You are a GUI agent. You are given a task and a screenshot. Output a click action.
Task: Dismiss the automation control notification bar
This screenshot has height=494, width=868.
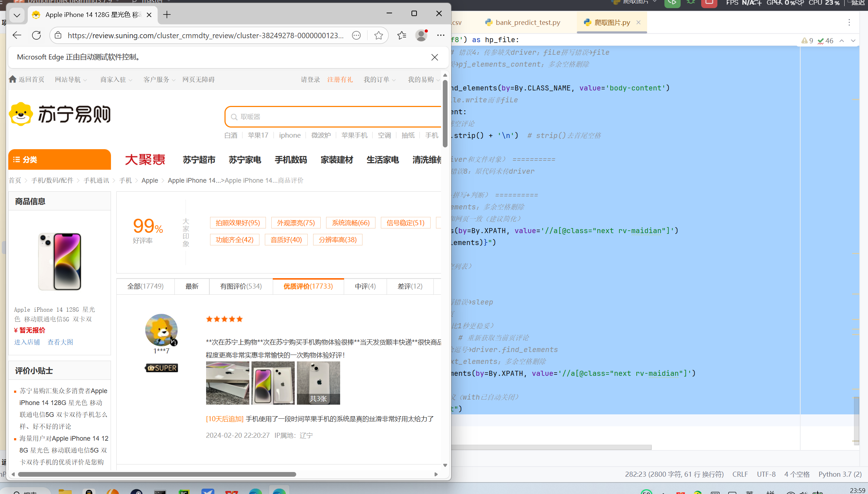coord(435,57)
